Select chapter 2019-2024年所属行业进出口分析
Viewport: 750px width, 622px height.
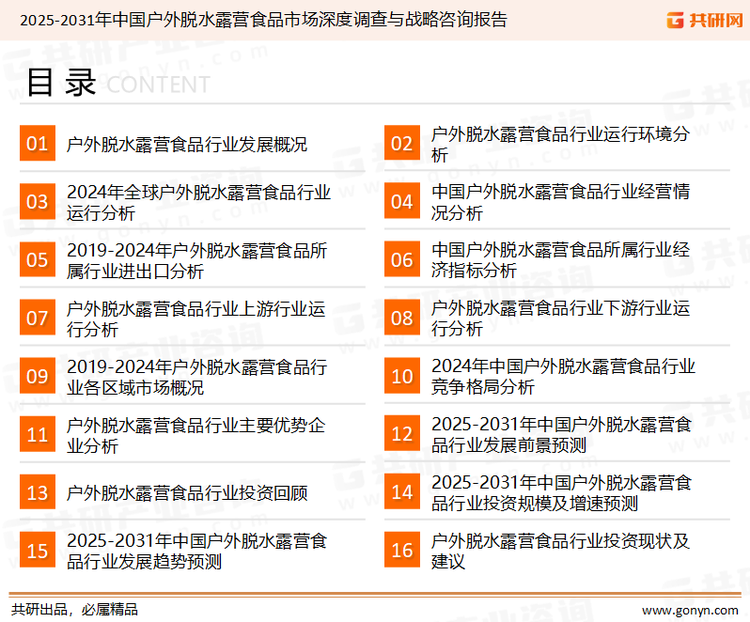[x=197, y=260]
